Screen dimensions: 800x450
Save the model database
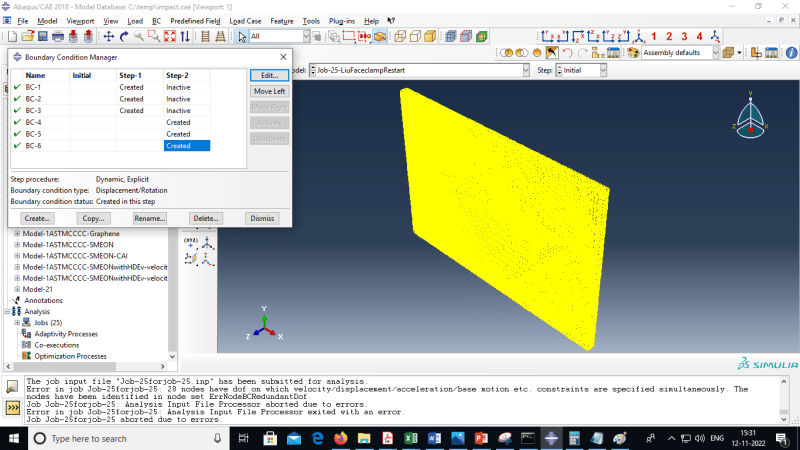[43, 36]
